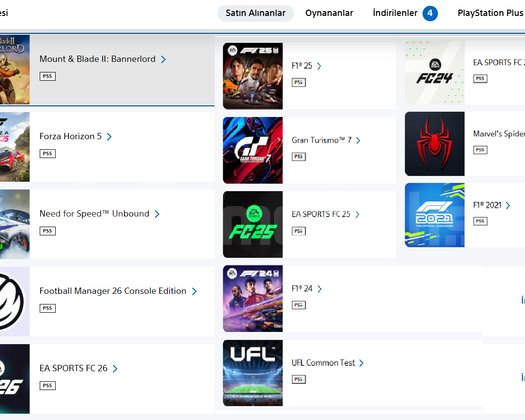This screenshot has height=420, width=525.
Task: Open the Oynananlar tab
Action: (x=329, y=13)
